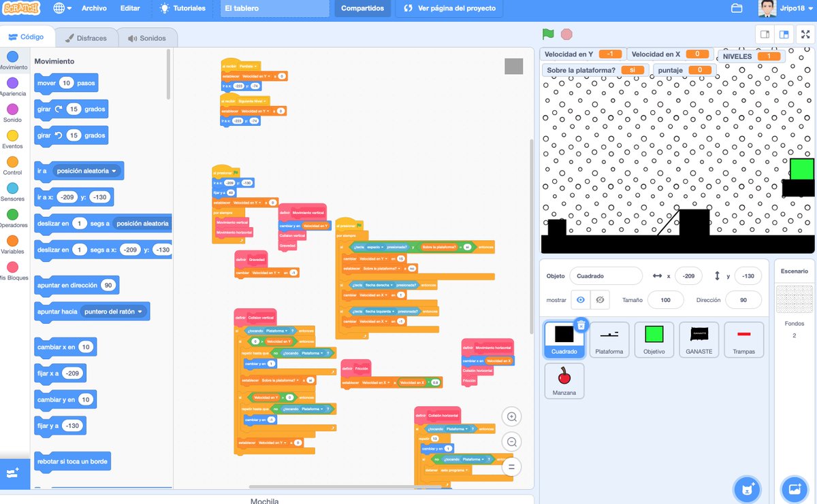Viewport: 817px width, 504px height.
Task: Click the green flag to start
Action: point(548,33)
